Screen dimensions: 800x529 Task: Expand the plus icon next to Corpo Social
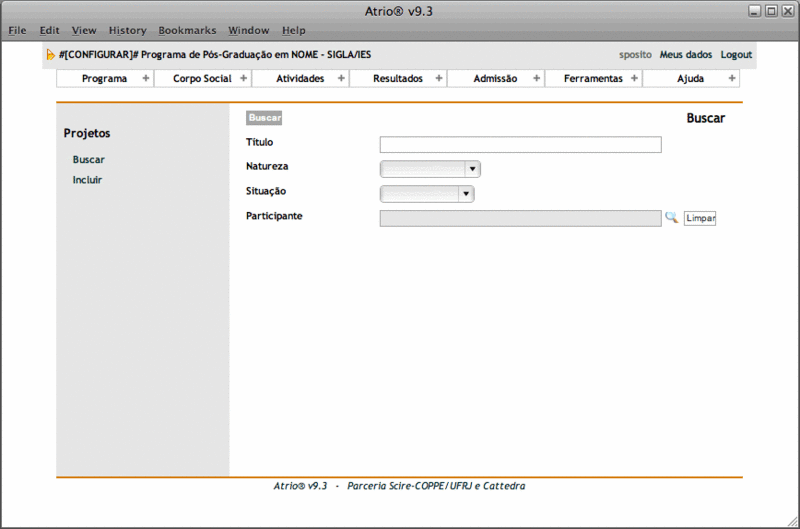243,79
